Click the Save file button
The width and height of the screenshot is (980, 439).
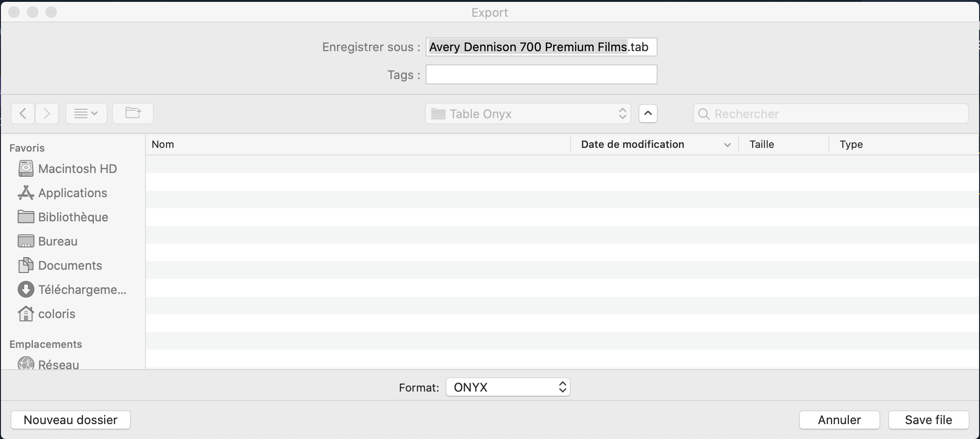click(x=929, y=420)
